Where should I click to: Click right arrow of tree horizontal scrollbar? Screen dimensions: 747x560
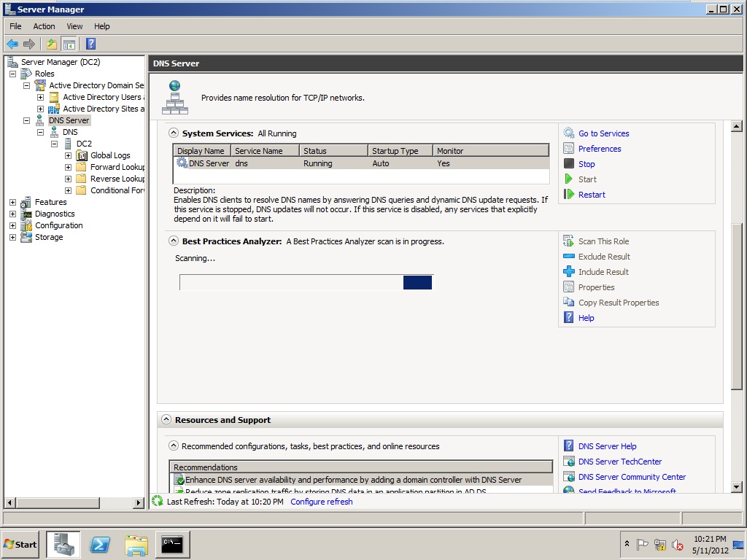[139, 502]
